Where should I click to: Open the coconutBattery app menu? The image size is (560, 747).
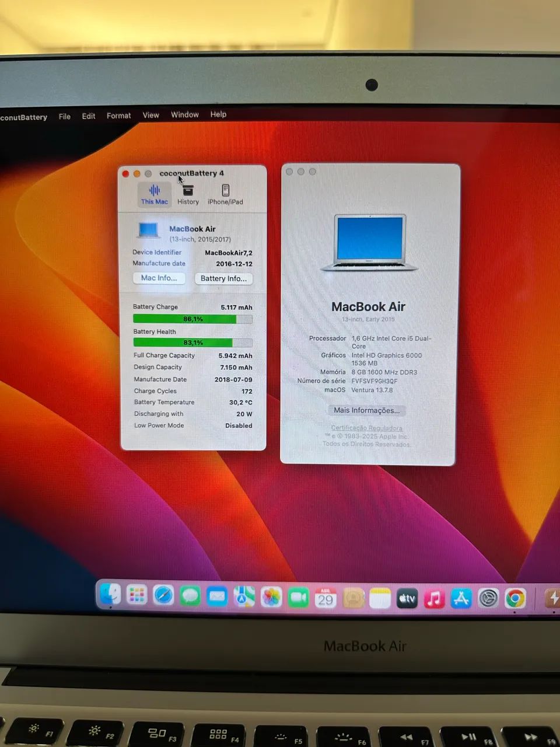(x=23, y=117)
